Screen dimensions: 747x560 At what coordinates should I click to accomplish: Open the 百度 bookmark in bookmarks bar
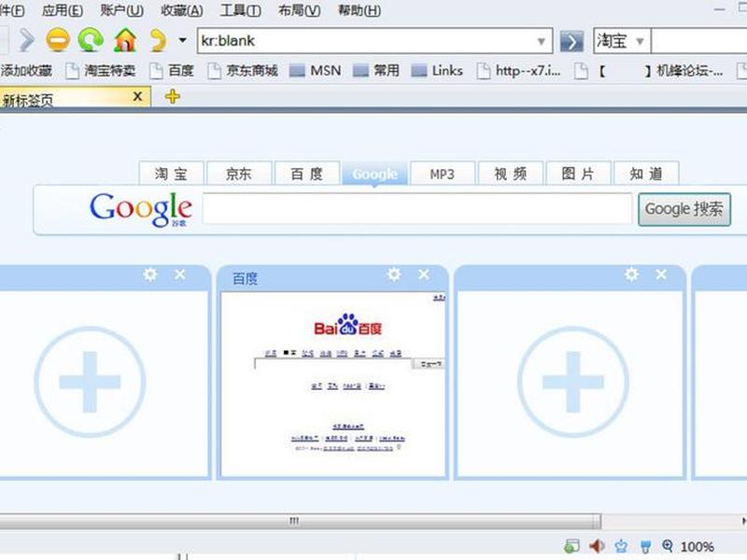pos(172,71)
